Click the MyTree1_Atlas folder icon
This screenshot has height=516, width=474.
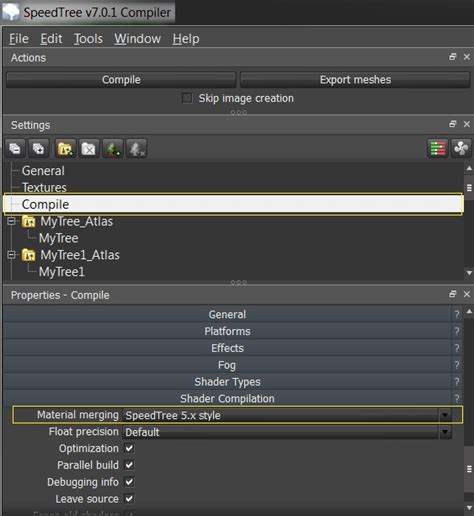tap(29, 255)
